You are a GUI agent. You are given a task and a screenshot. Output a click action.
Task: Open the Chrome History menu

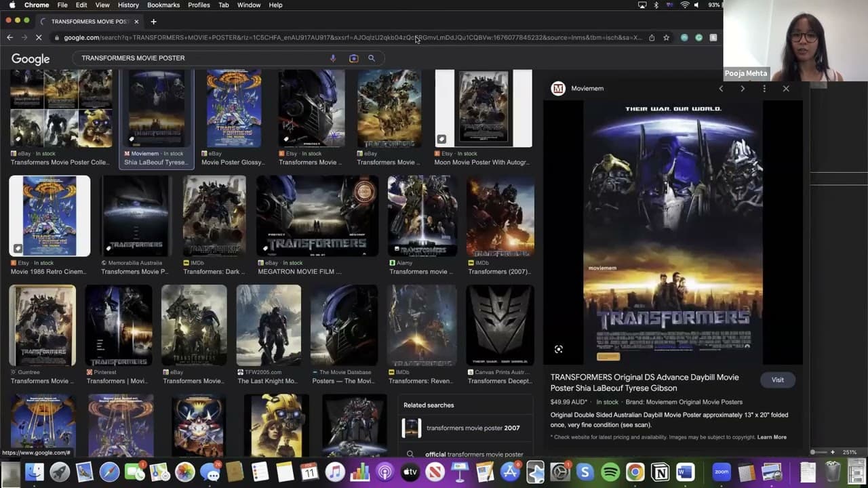point(128,5)
